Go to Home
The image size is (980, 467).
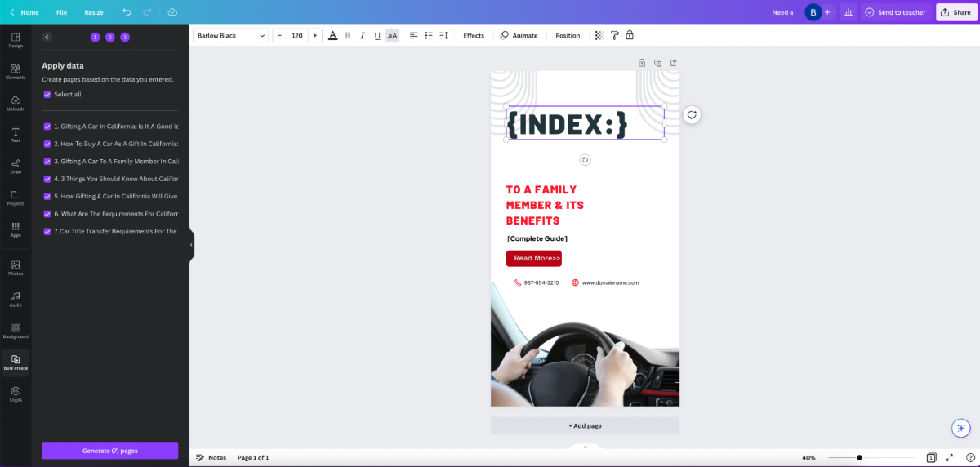[x=24, y=12]
